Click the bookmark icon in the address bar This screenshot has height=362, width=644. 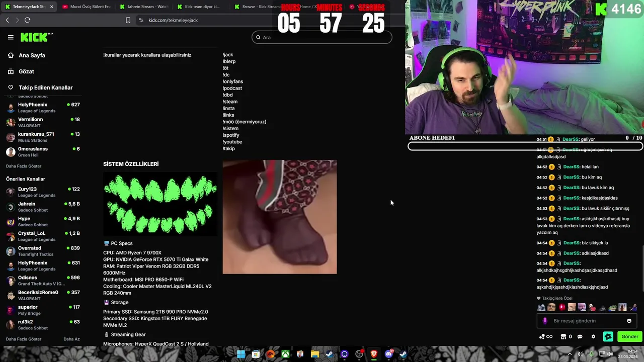tap(128, 20)
